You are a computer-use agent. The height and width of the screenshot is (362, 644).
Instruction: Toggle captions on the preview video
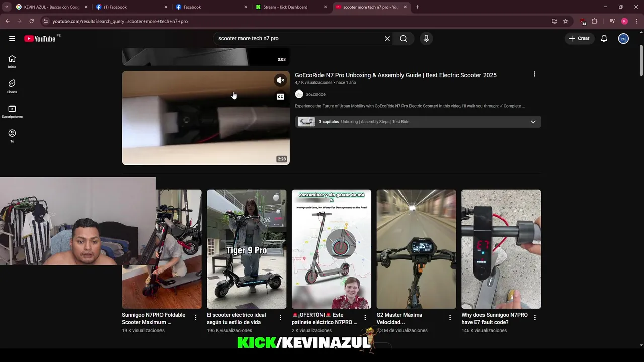(x=280, y=97)
